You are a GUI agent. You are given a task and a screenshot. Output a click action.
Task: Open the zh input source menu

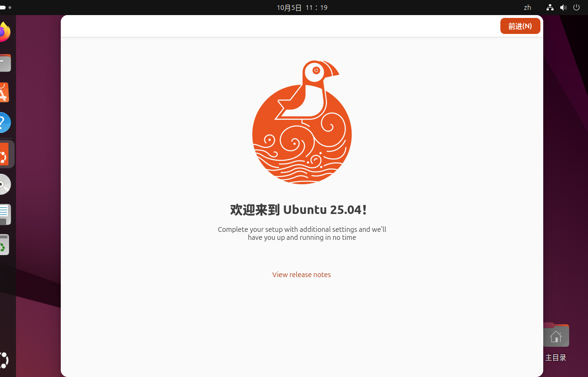(x=527, y=8)
